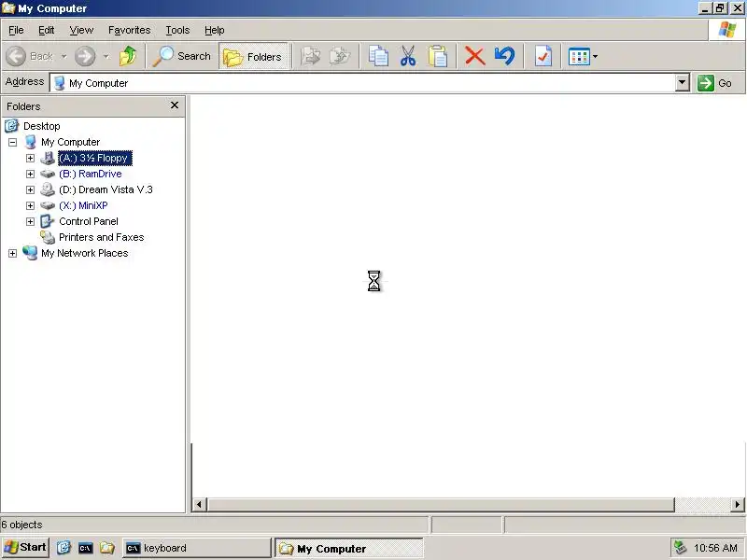Click the Move To toolbar icon
747x560 pixels.
(311, 56)
